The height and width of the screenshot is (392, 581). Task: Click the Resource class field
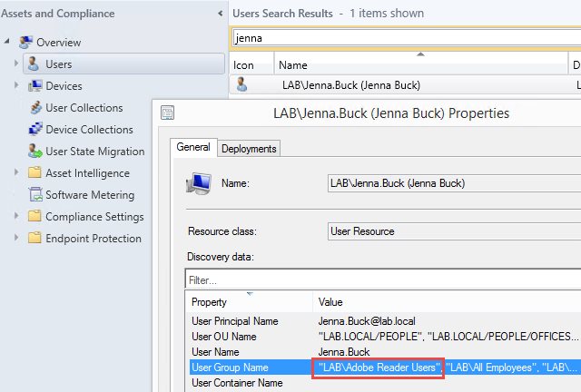(454, 231)
